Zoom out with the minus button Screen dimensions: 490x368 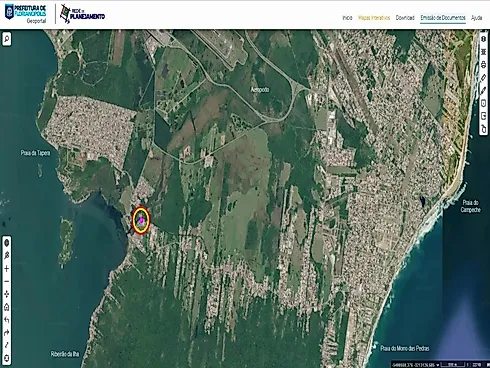coord(6,282)
